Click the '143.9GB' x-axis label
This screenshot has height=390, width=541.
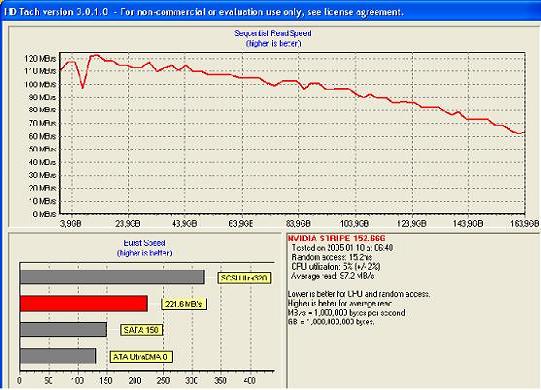468,224
